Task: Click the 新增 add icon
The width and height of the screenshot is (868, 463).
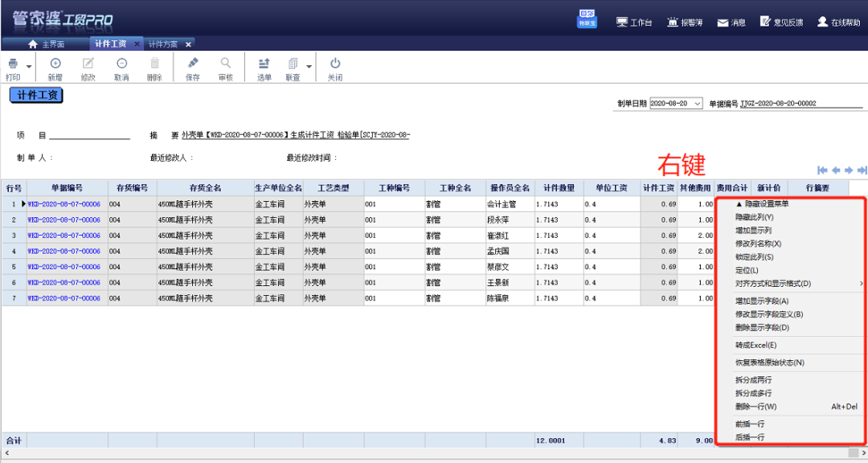Action: (55, 64)
